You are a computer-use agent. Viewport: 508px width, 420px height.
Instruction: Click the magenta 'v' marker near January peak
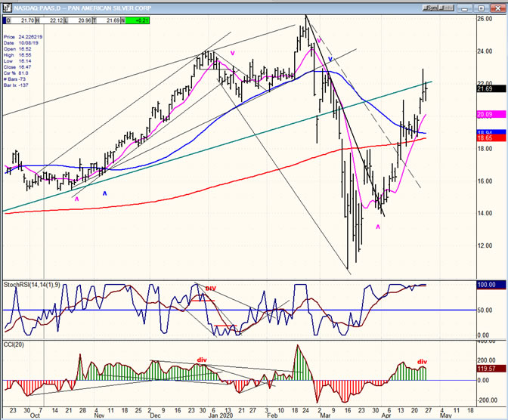tap(232, 53)
